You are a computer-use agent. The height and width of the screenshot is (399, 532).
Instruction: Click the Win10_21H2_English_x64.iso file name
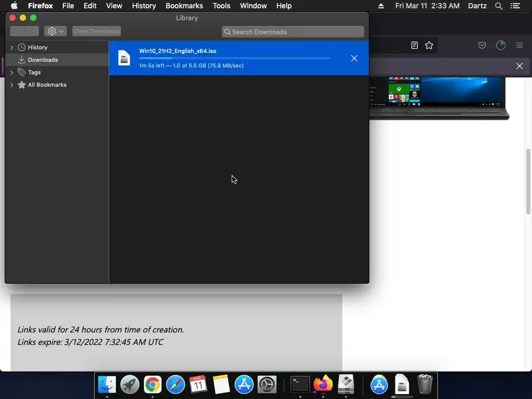[x=178, y=51]
